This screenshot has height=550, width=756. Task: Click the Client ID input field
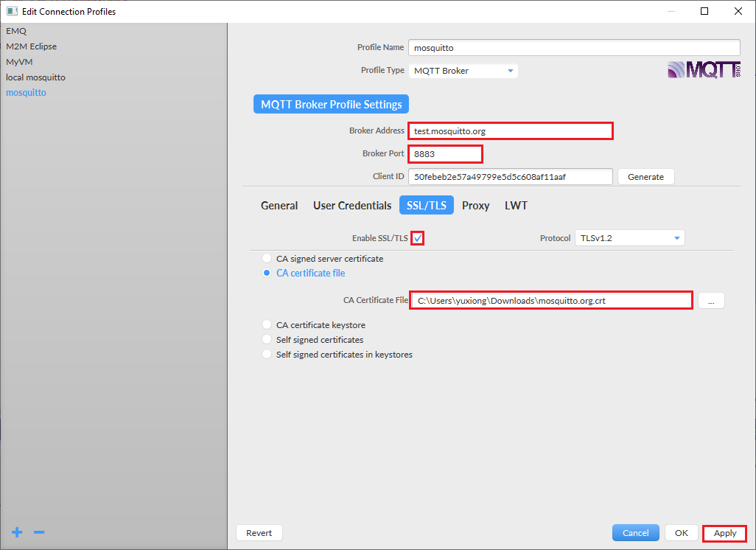(511, 177)
